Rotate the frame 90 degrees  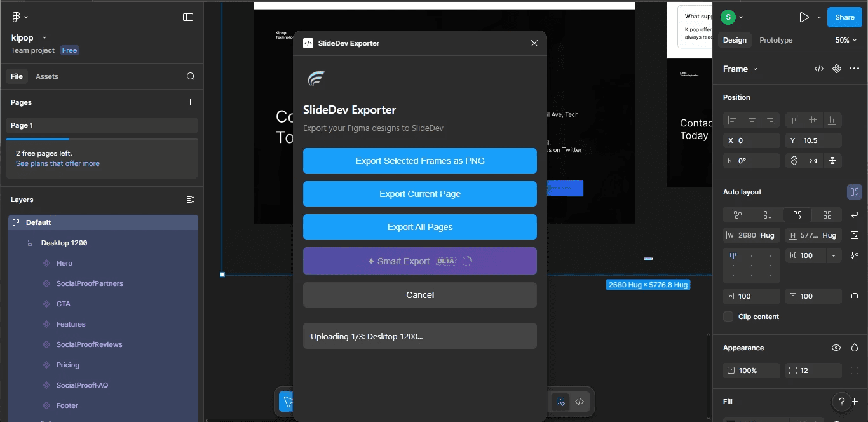coord(794,161)
